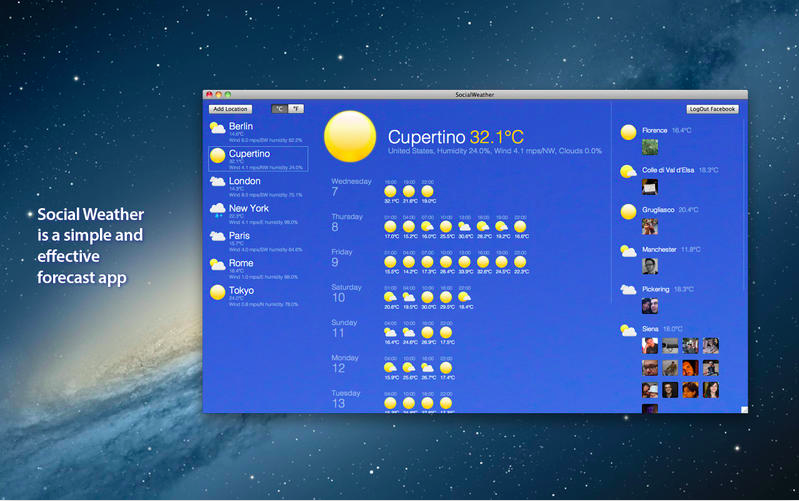
Task: Click Thursday's last forecast icon (16.6°C)
Action: [x=520, y=226]
